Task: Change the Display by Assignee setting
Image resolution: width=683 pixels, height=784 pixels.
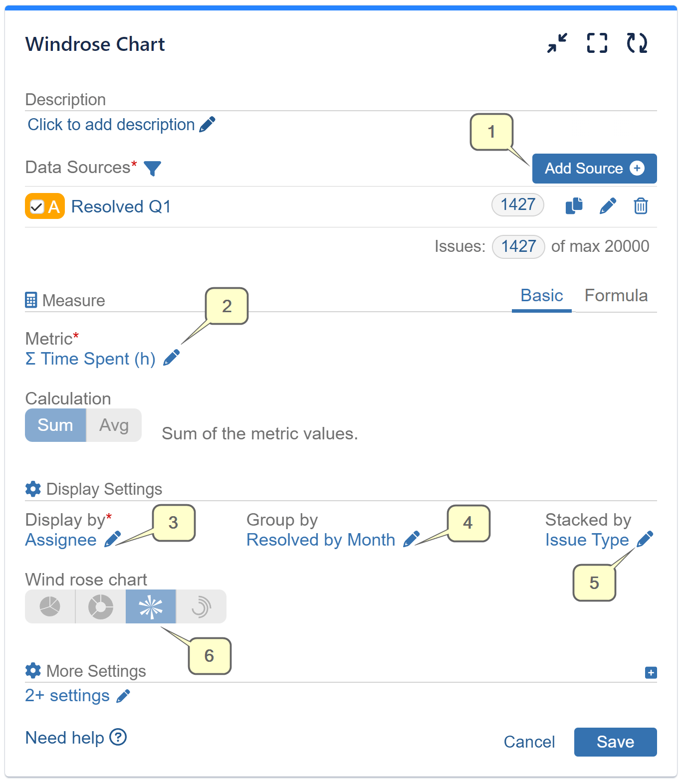Action: 113,539
